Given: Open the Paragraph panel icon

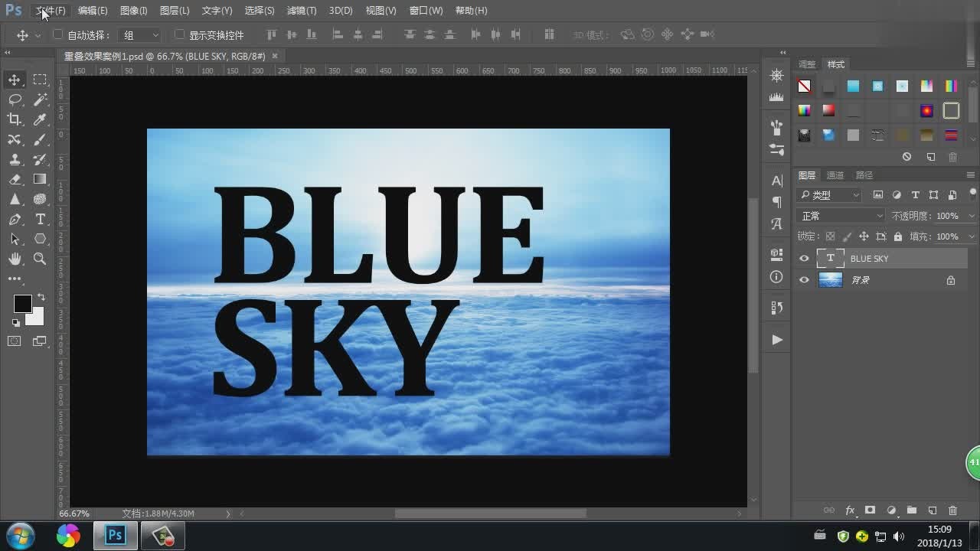Looking at the screenshot, I should coord(776,202).
